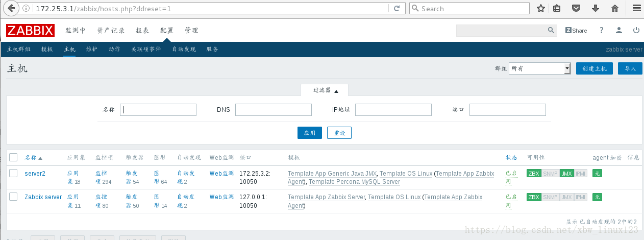Open the server2 host link
Viewport: 644px width, 240px height.
[35, 174]
